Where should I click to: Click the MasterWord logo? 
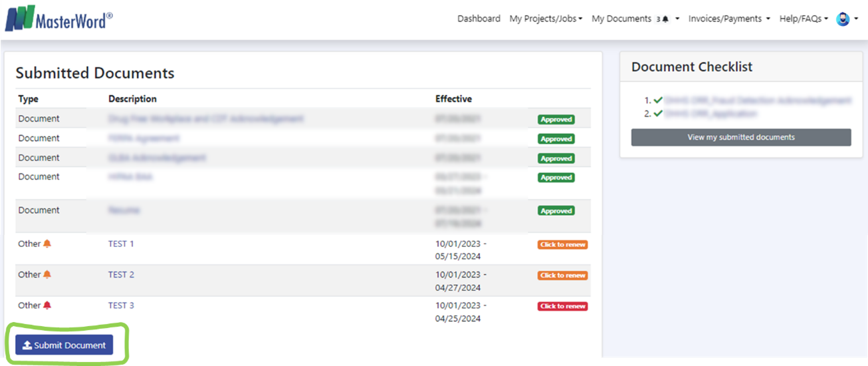click(x=58, y=18)
